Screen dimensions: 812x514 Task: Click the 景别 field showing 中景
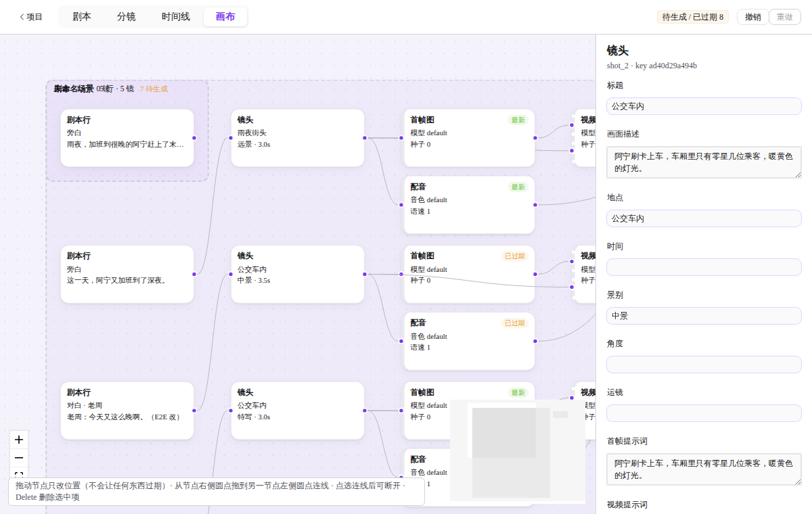pos(704,316)
